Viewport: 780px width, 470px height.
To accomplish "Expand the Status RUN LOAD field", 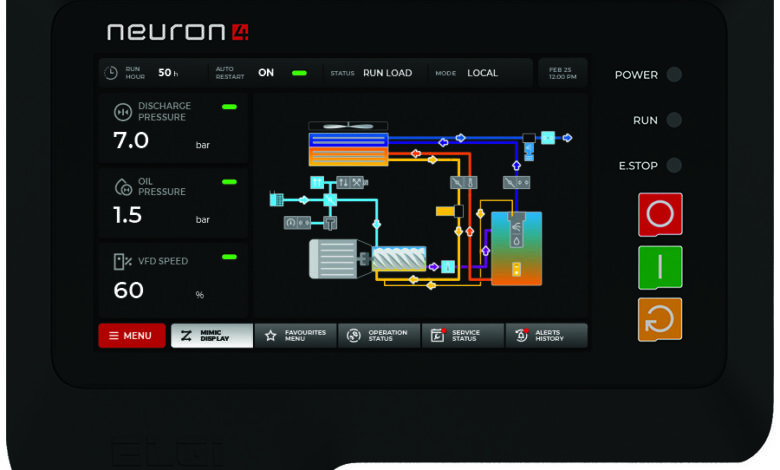I will (x=387, y=73).
